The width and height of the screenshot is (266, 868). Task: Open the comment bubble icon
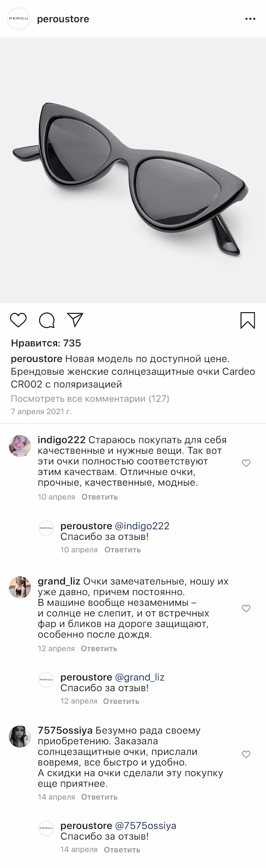click(x=47, y=320)
